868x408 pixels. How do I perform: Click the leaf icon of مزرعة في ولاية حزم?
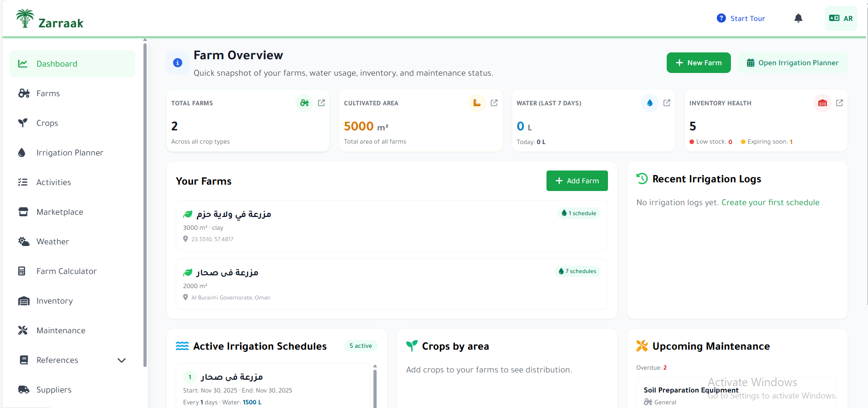pyautogui.click(x=188, y=214)
